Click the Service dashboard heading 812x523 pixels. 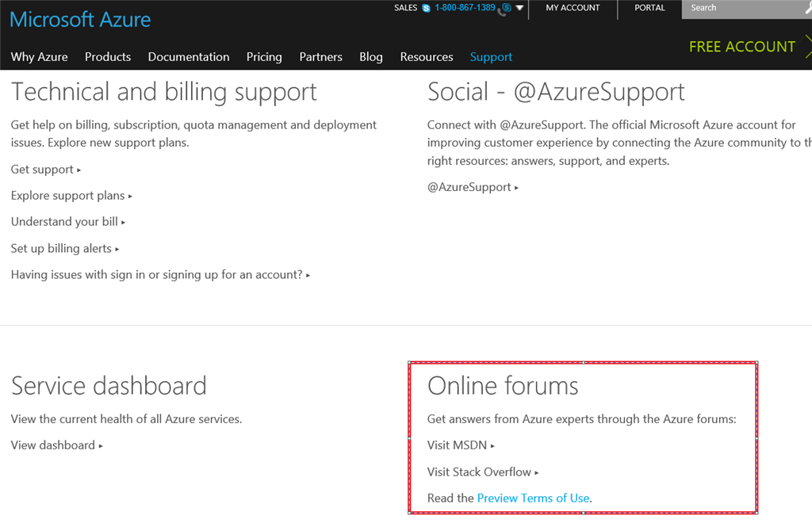(x=109, y=386)
